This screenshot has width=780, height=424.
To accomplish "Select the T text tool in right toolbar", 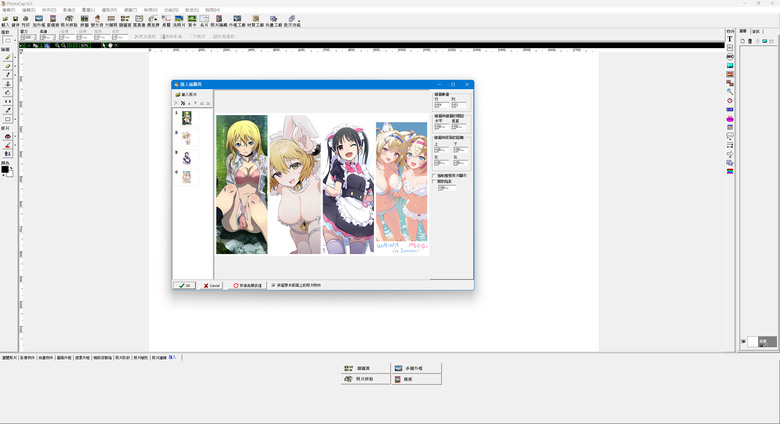I will (x=730, y=39).
